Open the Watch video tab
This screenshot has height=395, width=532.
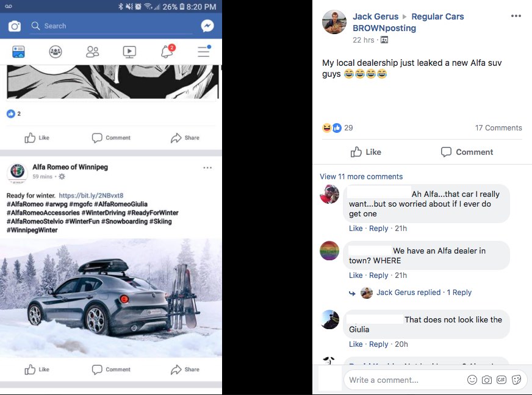pos(129,52)
